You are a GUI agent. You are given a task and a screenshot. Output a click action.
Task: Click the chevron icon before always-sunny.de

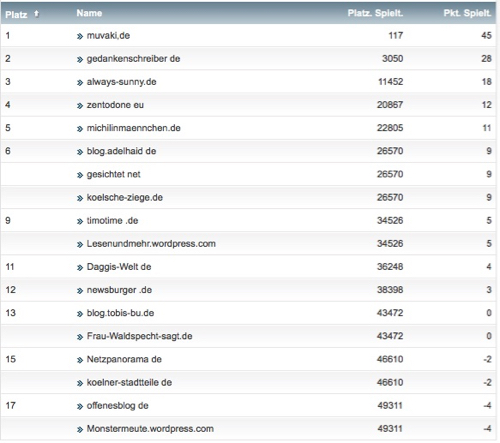pyautogui.click(x=80, y=83)
